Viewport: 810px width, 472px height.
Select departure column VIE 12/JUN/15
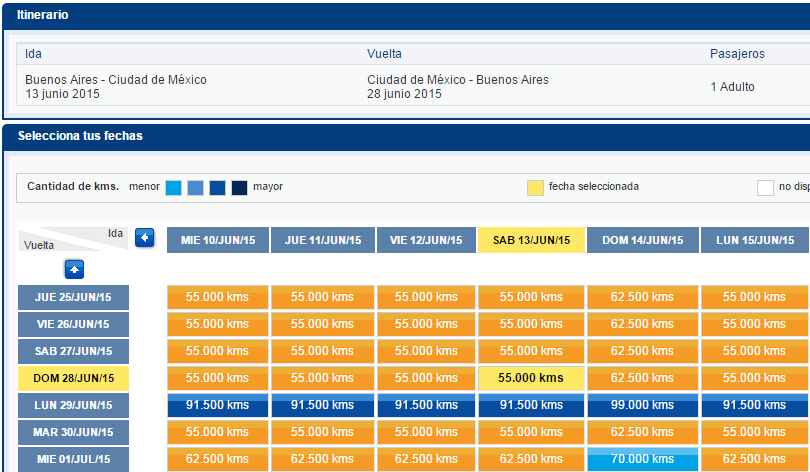(426, 240)
